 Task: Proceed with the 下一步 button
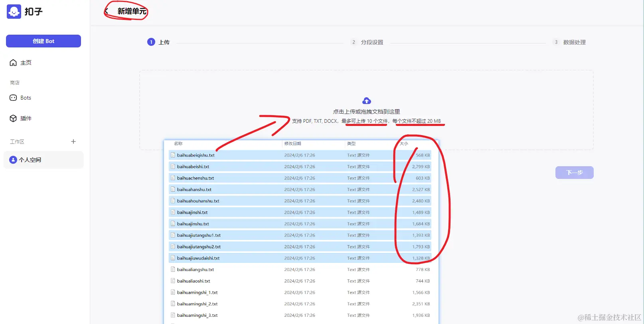tap(575, 173)
